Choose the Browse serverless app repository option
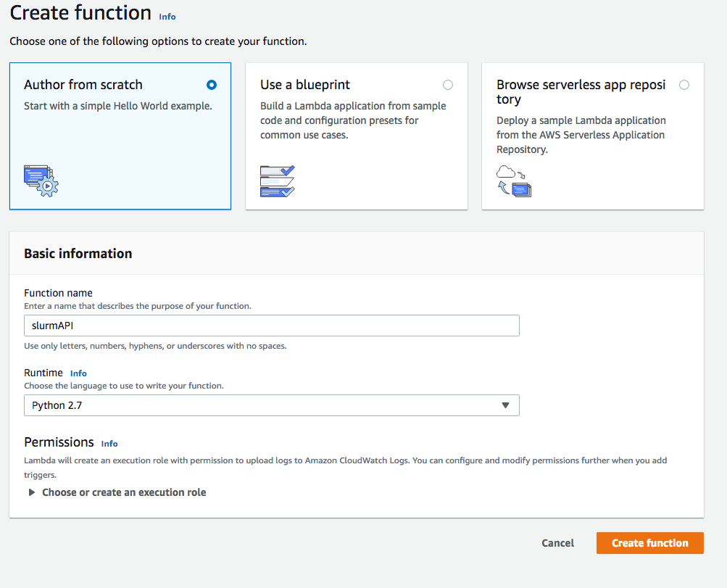The width and height of the screenshot is (727, 588). [684, 84]
